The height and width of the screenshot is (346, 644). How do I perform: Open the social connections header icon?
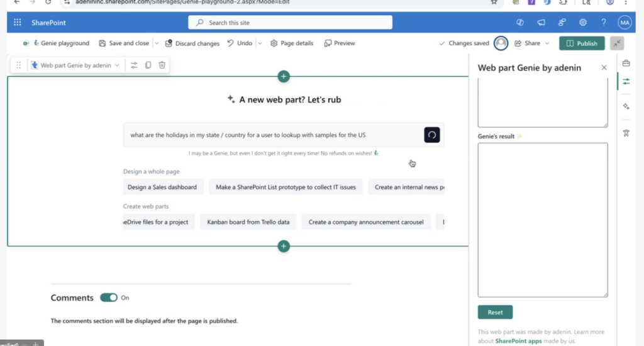[562, 23]
